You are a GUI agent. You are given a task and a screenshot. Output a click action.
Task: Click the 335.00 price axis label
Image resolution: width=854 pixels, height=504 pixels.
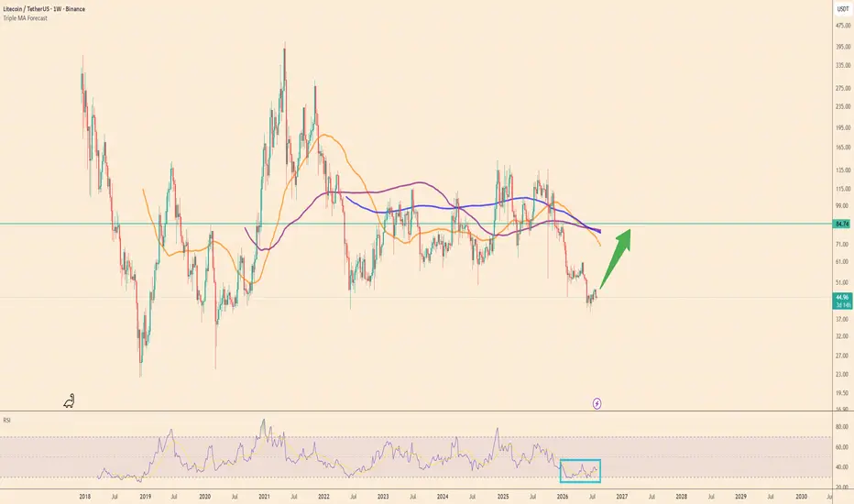tap(843, 65)
